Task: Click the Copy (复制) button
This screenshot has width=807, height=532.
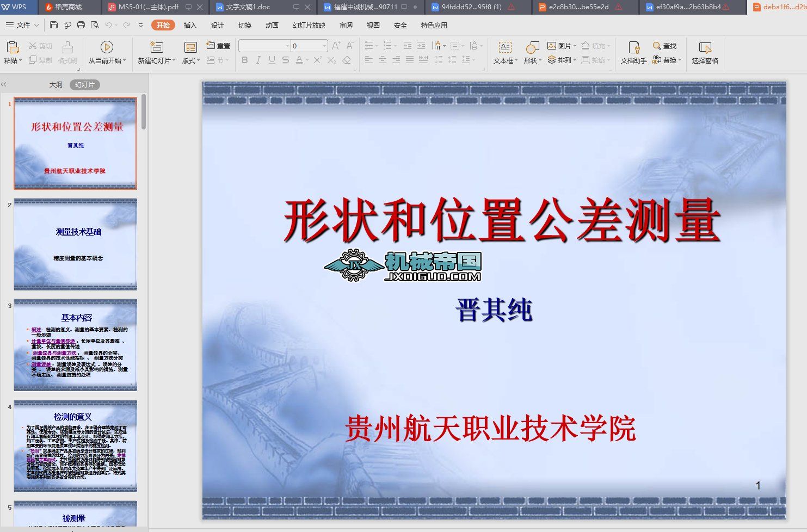Action: 41,60
